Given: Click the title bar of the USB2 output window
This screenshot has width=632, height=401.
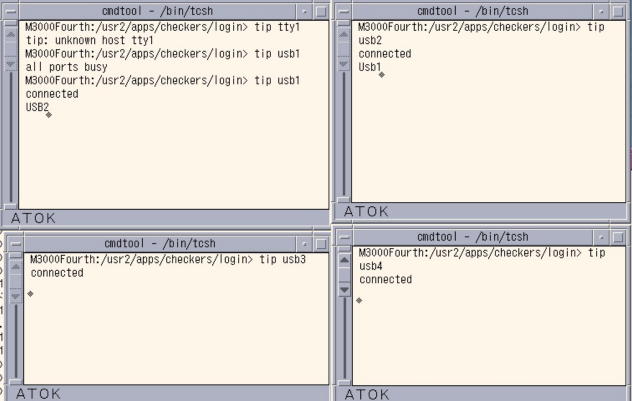Looking at the screenshot, I should pyautogui.click(x=157, y=11).
